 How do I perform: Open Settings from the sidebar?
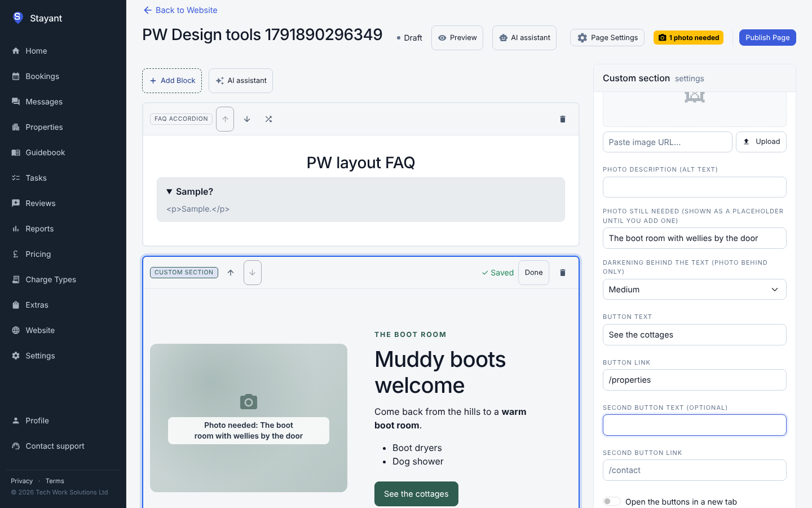click(x=63, y=356)
